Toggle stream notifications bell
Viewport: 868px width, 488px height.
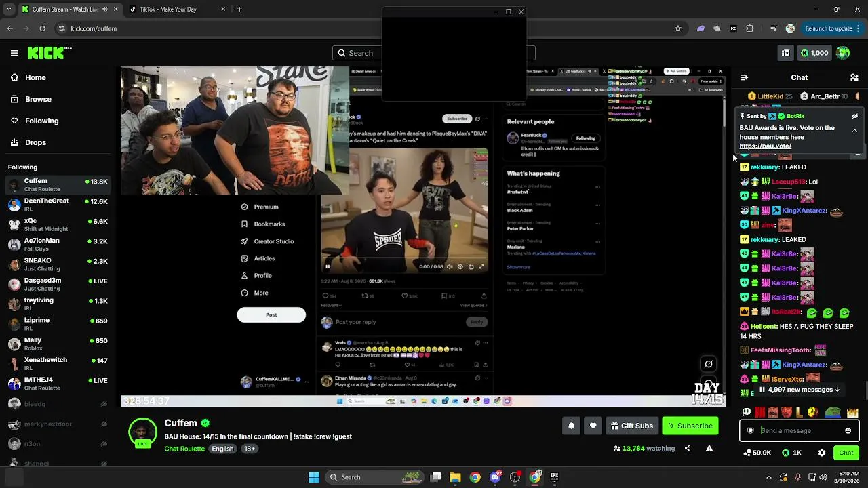coord(571,426)
